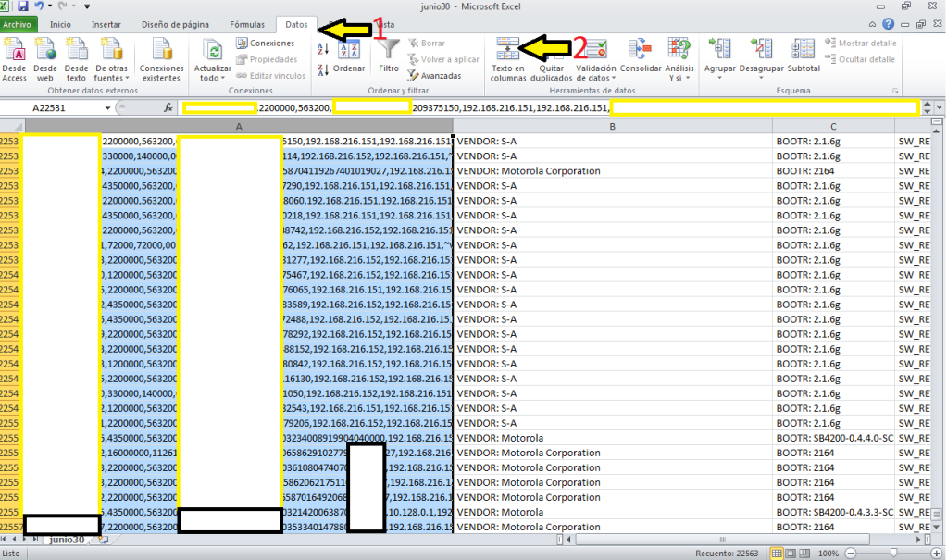Expand the De otras fuentes dropdown
Screen dimensions: 947x560
(x=110, y=79)
